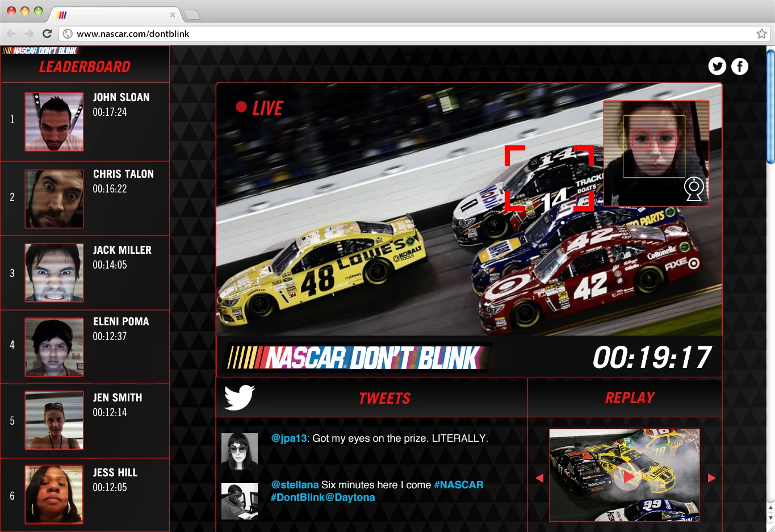Click the webcam face tracking preview
The width and height of the screenshot is (775, 532).
[656, 153]
